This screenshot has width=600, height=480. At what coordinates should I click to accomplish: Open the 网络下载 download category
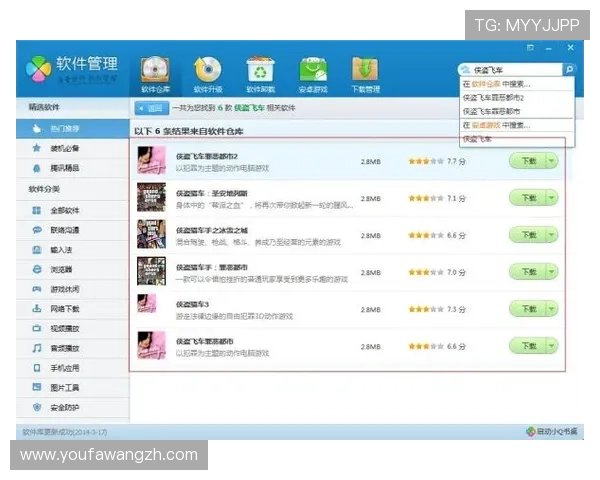[x=73, y=309]
